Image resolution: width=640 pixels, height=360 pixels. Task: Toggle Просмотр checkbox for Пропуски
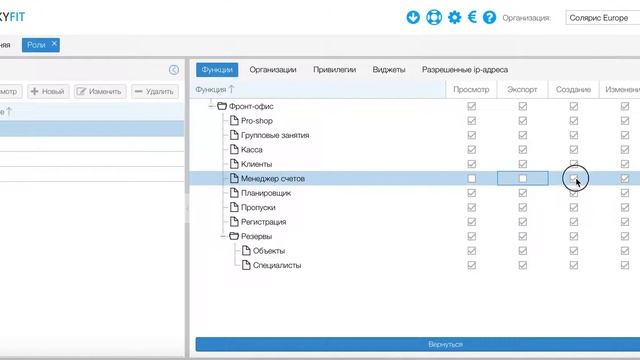click(472, 207)
